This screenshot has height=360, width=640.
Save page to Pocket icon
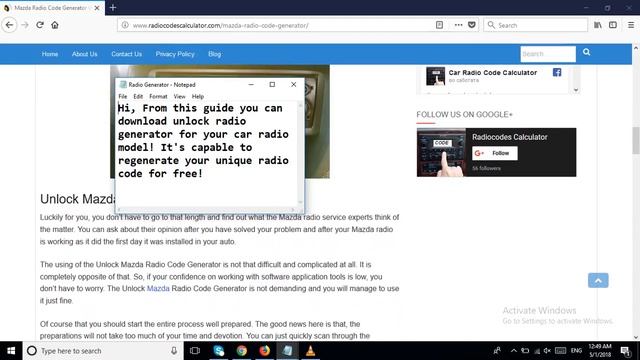click(472, 25)
